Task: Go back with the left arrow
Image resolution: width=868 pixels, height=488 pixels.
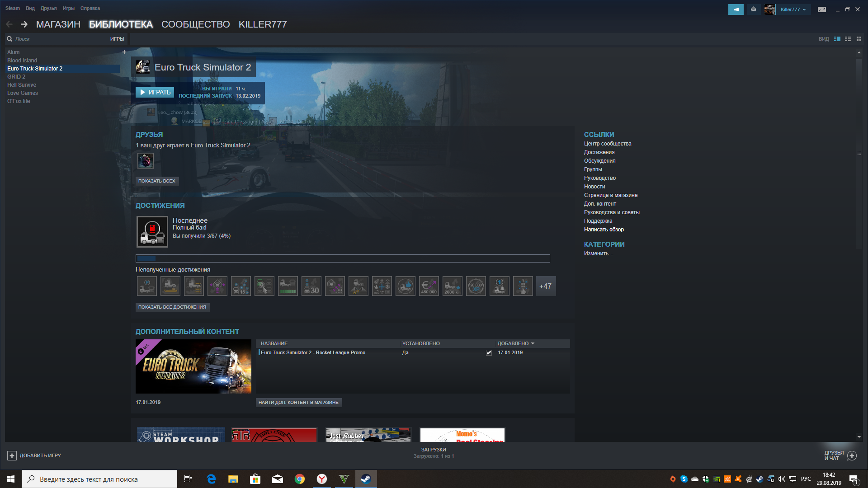Action: pyautogui.click(x=9, y=24)
